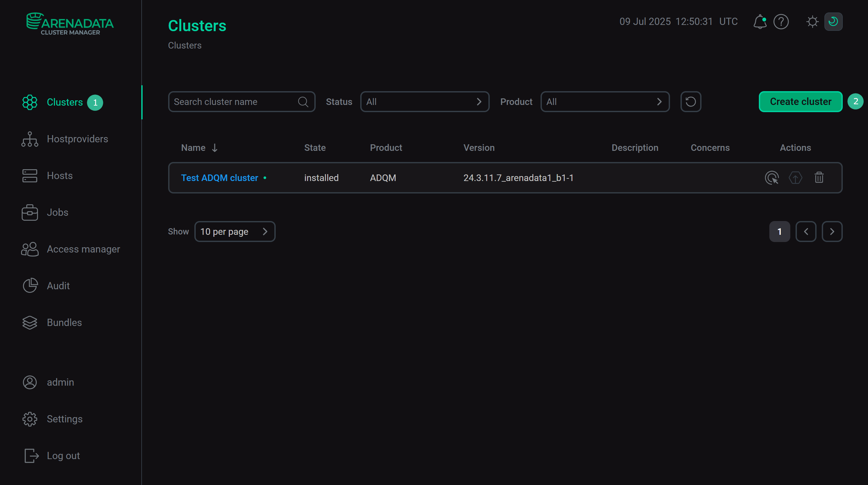Change the per-page count selector
This screenshot has width=868, height=485.
[235, 231]
